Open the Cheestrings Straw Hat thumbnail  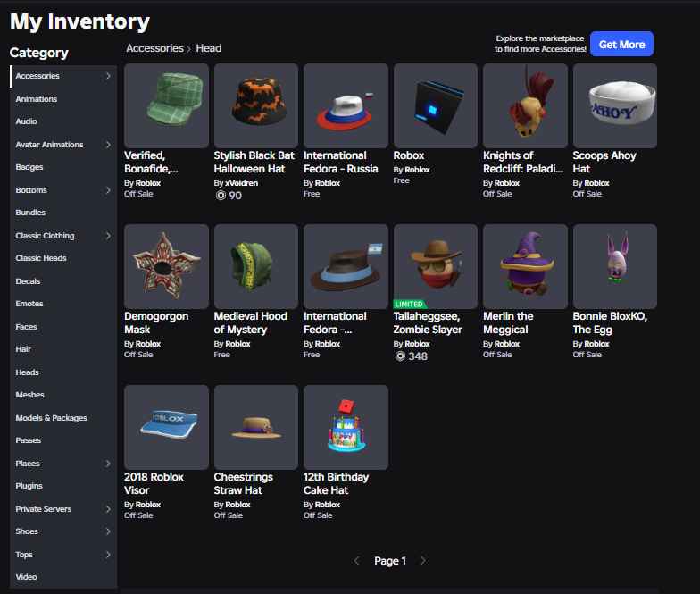coord(256,427)
